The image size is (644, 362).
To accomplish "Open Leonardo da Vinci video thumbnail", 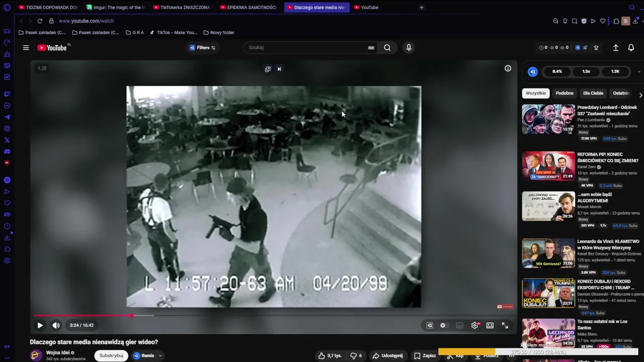I will (x=548, y=253).
